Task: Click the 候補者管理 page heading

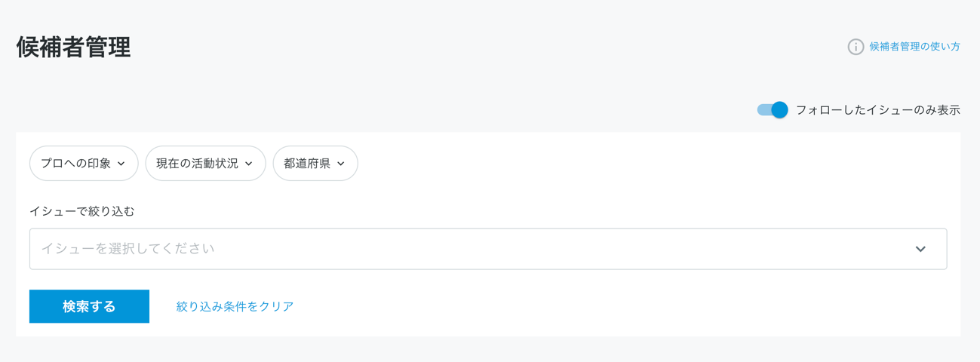Action: [x=73, y=48]
